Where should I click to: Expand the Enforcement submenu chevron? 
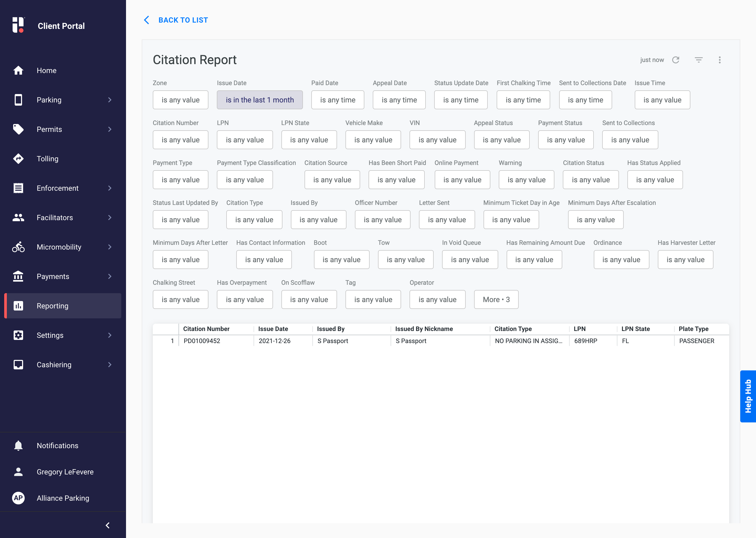[109, 188]
